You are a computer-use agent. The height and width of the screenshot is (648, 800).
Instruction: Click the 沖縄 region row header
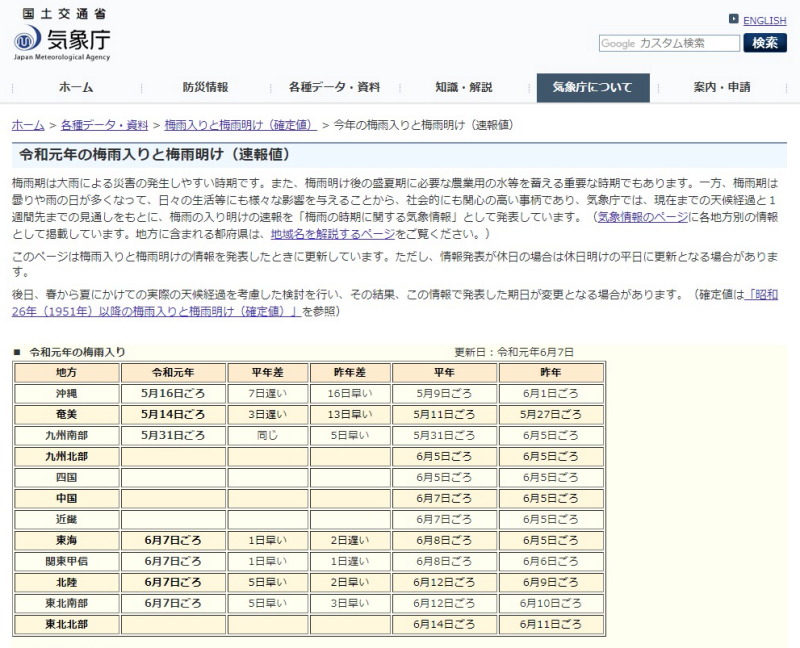[66, 394]
